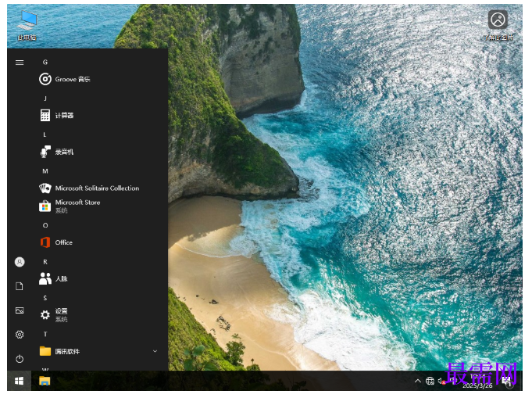This screenshot has width=532, height=398.
Task: Click the letter S group header
Action: (45, 298)
